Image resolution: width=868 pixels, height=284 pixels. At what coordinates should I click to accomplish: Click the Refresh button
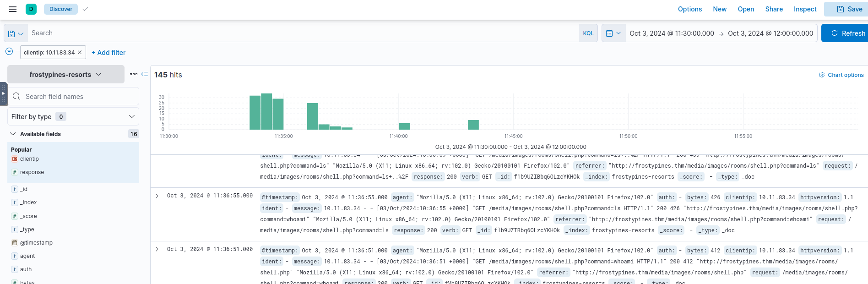(847, 33)
